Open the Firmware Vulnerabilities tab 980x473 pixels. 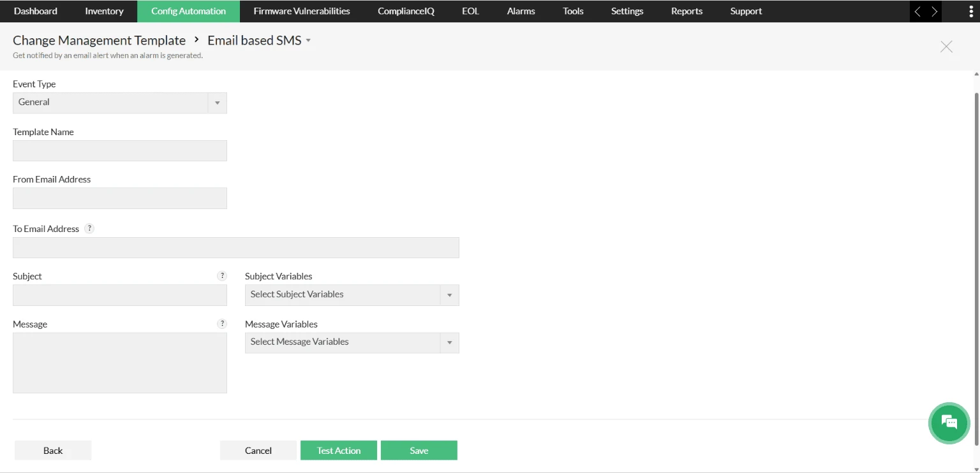302,11
